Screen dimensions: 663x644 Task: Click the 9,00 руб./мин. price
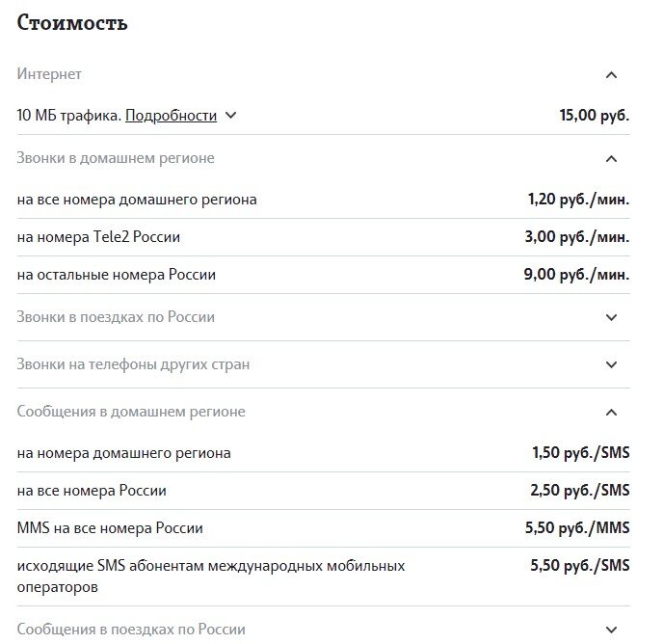[x=576, y=275]
